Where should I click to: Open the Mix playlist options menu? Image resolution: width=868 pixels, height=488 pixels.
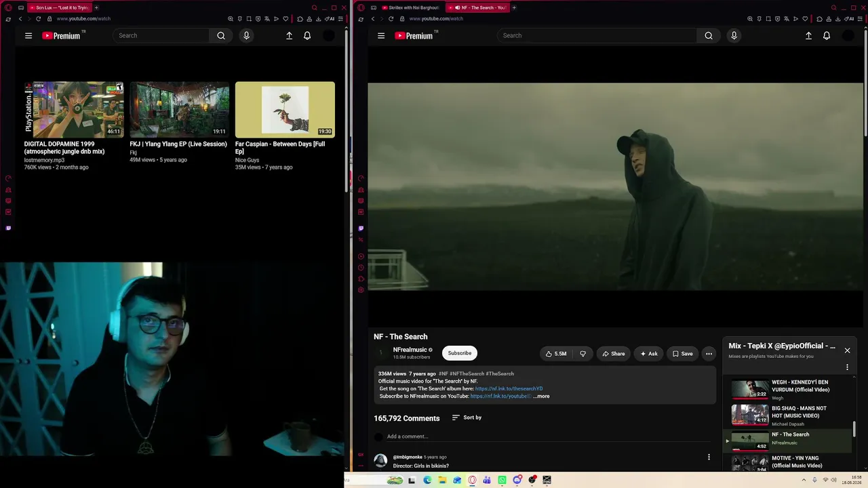click(x=847, y=367)
